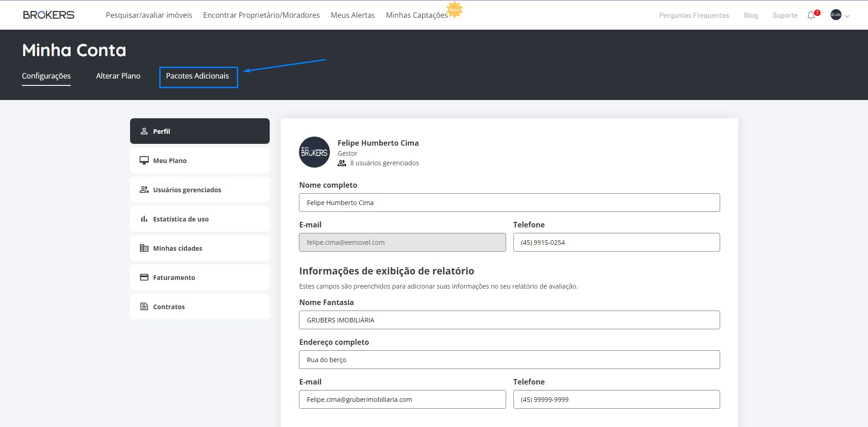Select the Configurações tab
The width and height of the screenshot is (868, 427).
click(46, 76)
